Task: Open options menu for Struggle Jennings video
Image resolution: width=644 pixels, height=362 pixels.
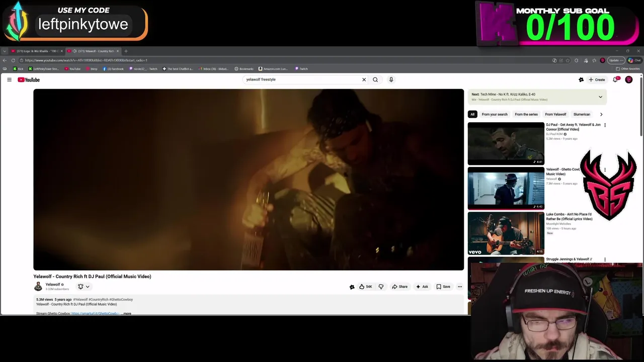Action: point(605,260)
